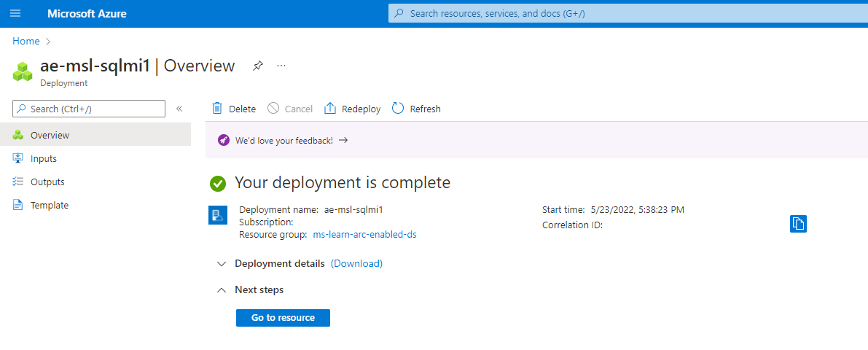Click the purple rocket feedback icon

tap(223, 140)
